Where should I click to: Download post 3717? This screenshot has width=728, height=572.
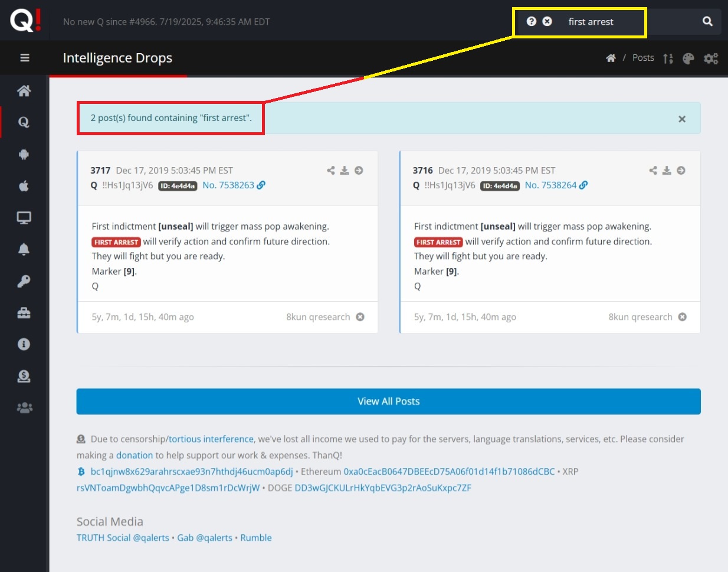coord(345,171)
